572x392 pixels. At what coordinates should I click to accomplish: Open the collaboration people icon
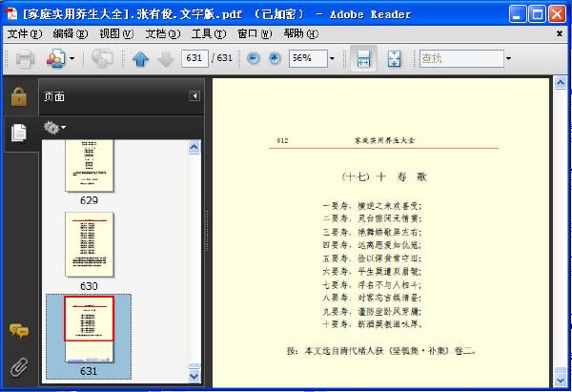tap(55, 58)
